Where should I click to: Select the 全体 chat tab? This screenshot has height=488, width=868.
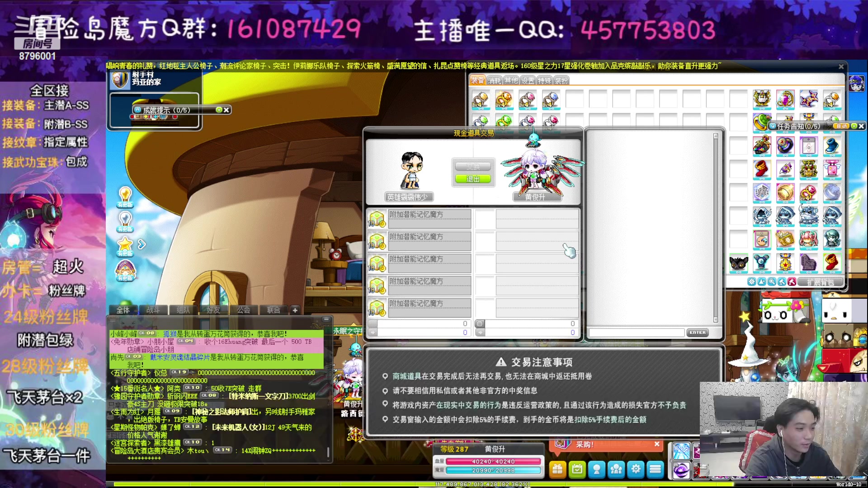tap(123, 310)
